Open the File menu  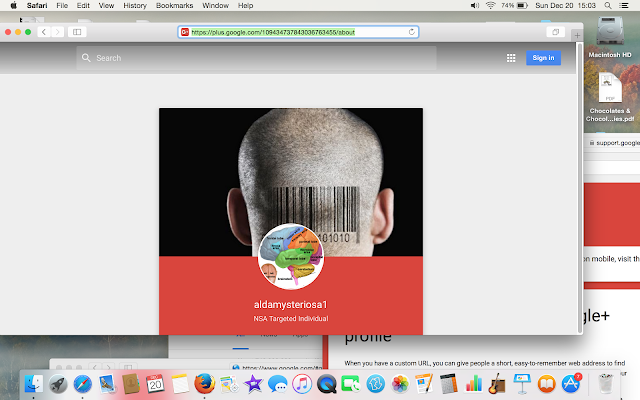[62, 5]
